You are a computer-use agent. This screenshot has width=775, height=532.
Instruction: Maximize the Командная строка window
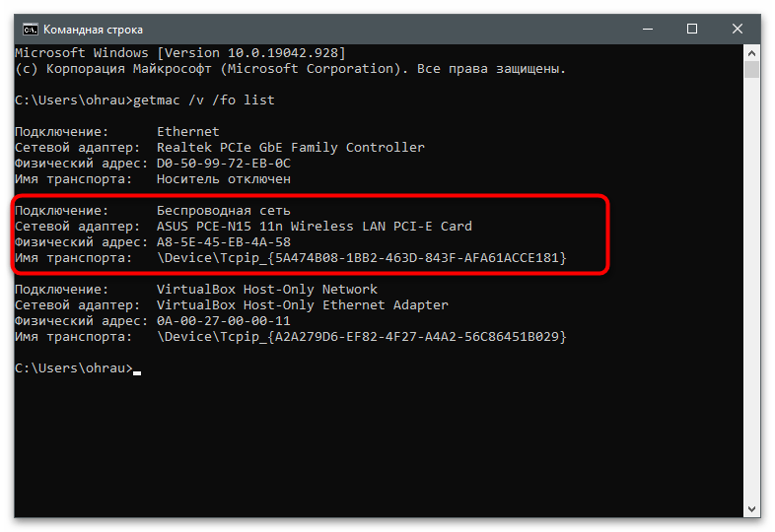[692, 30]
